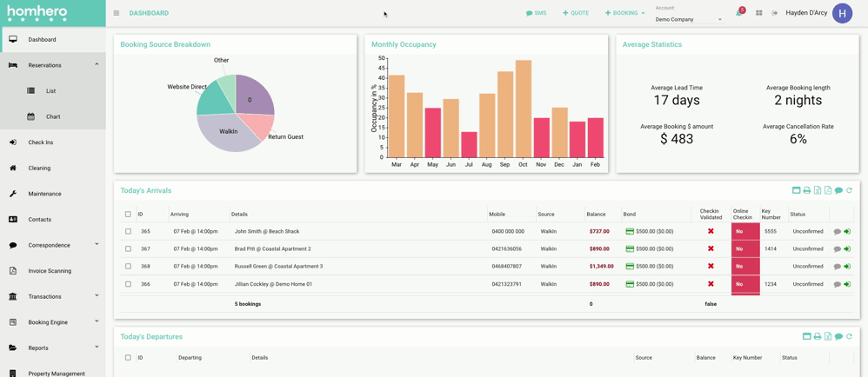
Task: Toggle the hamburger sidebar menu
Action: pos(117,13)
